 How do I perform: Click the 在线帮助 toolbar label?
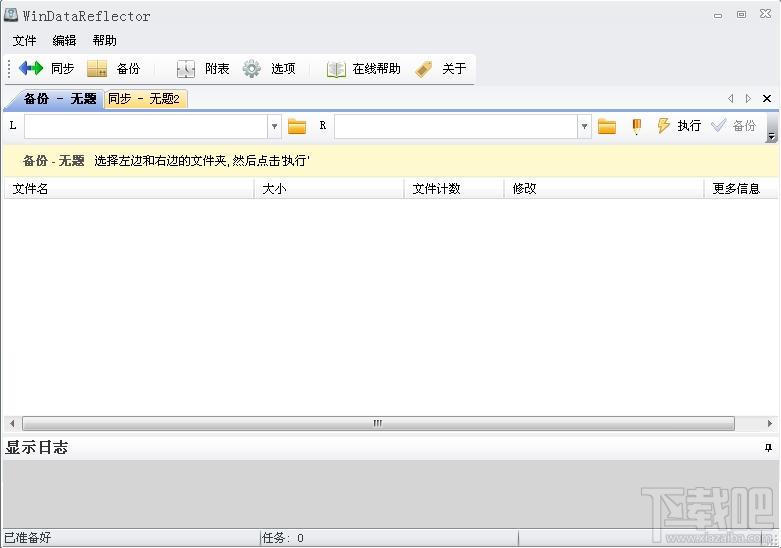pos(377,68)
